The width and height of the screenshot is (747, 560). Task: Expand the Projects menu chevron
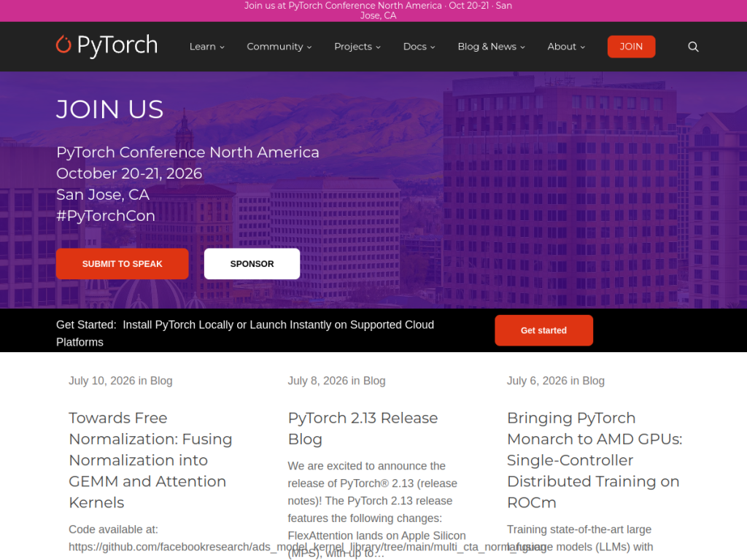[379, 47]
